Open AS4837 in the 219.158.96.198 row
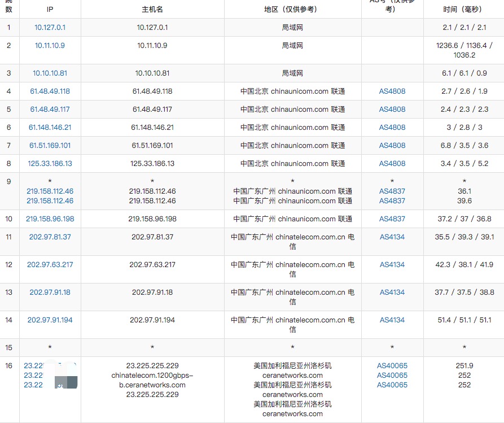 [x=392, y=219]
